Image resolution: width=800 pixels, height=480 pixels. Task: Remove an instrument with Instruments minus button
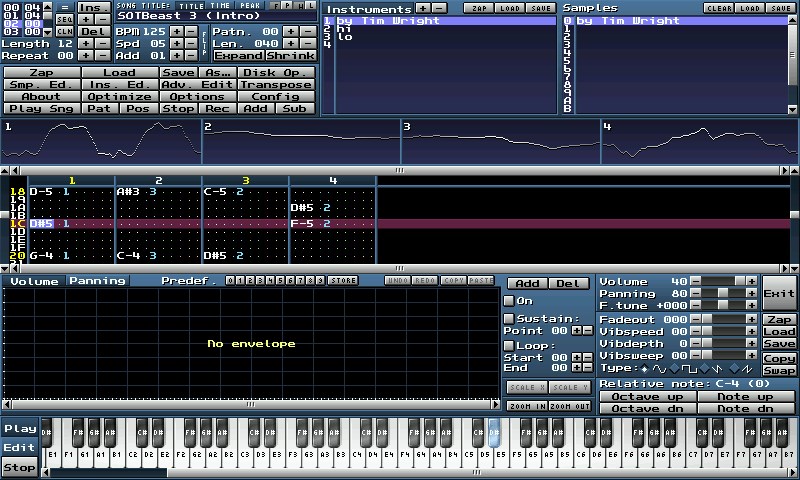pyautogui.click(x=439, y=8)
